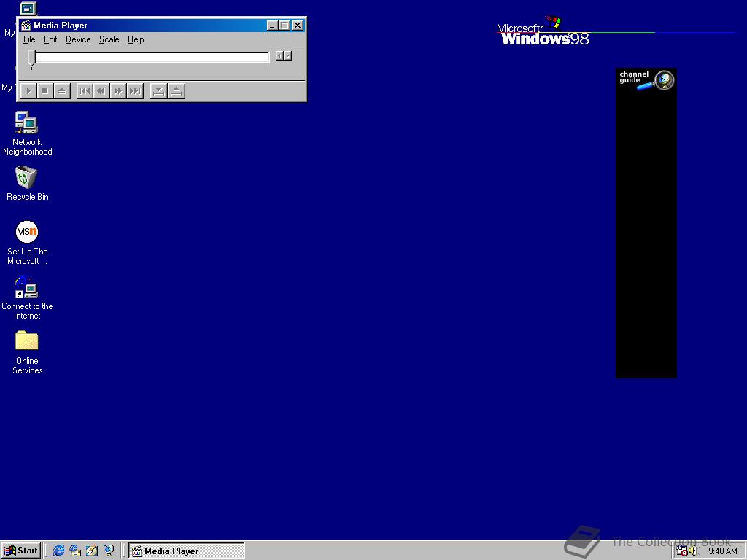Screen dimensions: 747x560
Task: Open the Device menu
Action: coord(78,39)
